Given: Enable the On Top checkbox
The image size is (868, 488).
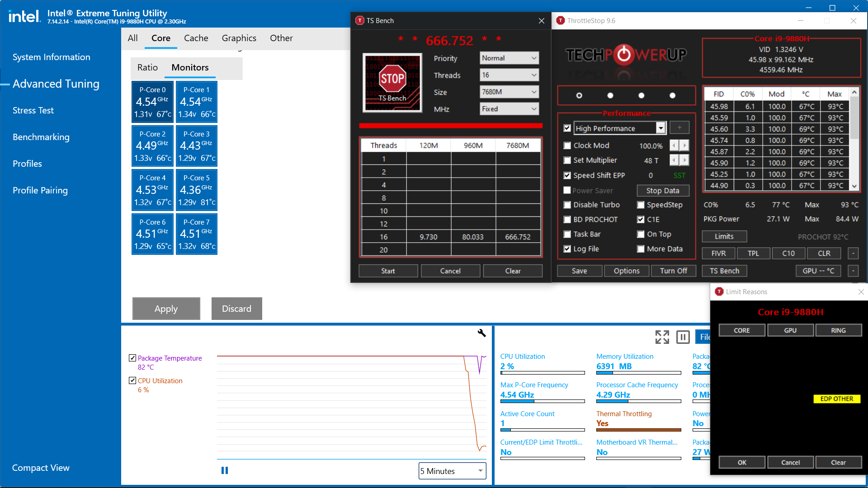Looking at the screenshot, I should coord(641,234).
